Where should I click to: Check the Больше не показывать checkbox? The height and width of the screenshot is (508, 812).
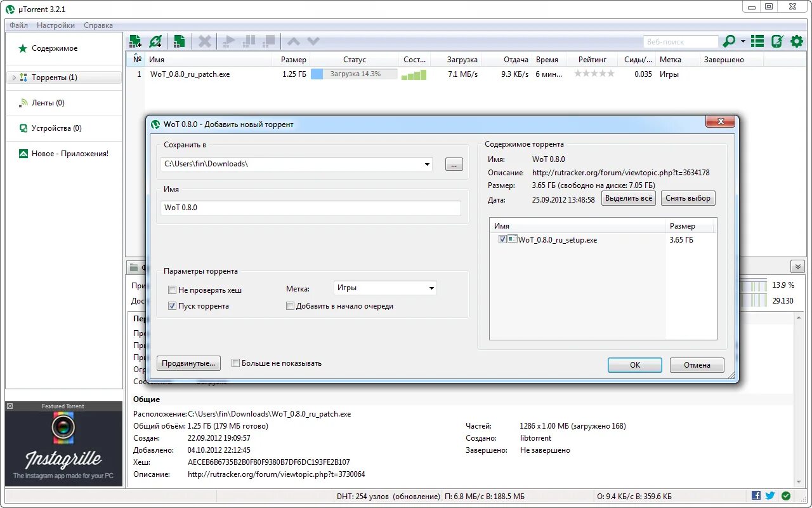235,363
